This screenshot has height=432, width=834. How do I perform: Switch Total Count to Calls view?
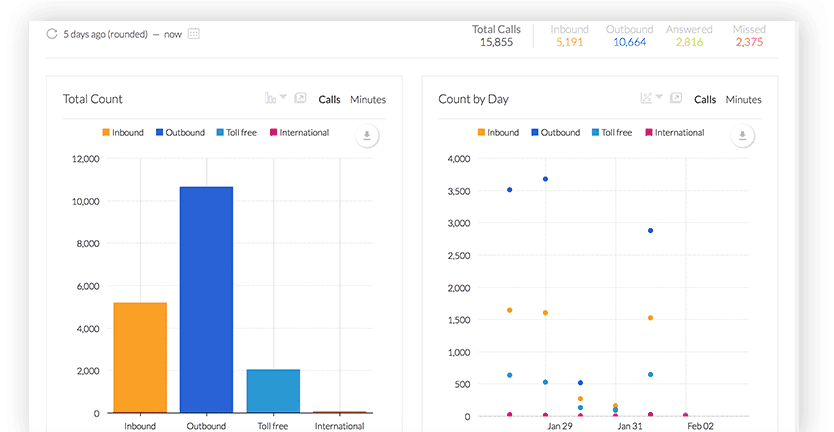(329, 99)
